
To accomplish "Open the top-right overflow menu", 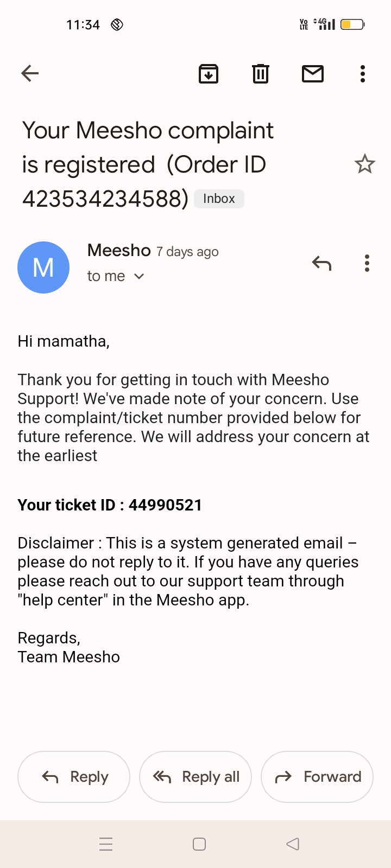I will [363, 74].
